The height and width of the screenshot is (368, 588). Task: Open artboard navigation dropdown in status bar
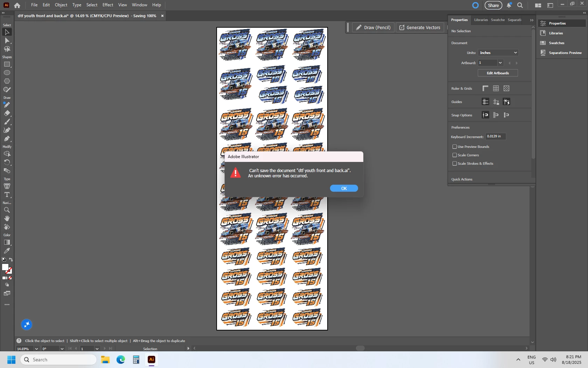[97, 349]
